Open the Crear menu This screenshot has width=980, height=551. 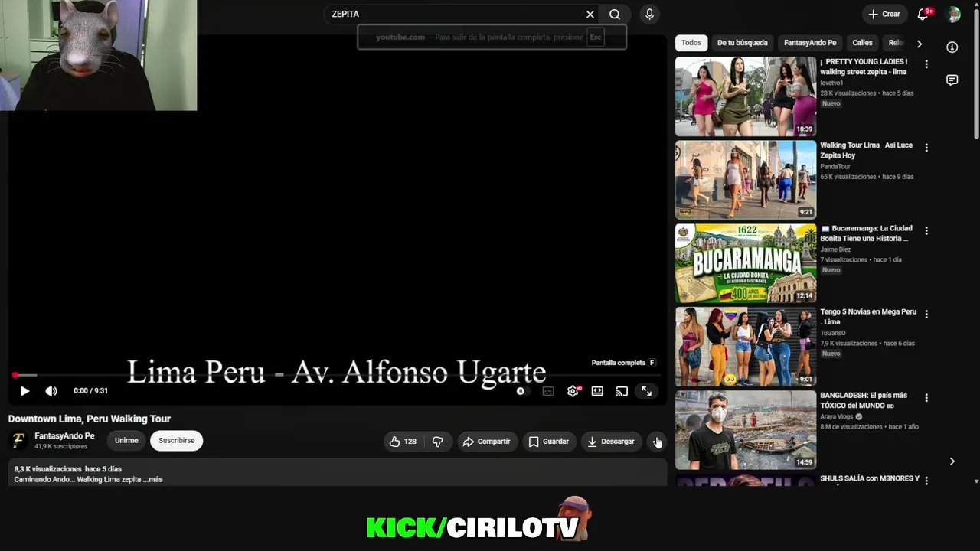[884, 15]
